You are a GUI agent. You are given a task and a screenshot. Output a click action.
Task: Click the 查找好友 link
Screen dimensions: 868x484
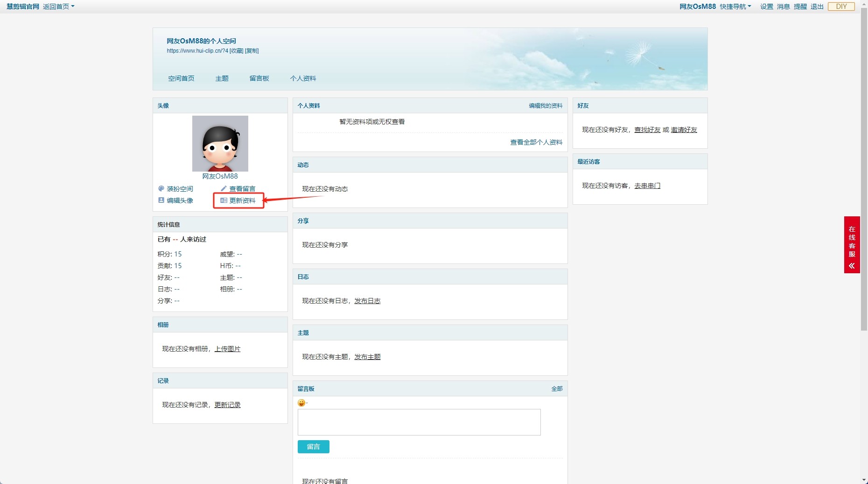[647, 130]
